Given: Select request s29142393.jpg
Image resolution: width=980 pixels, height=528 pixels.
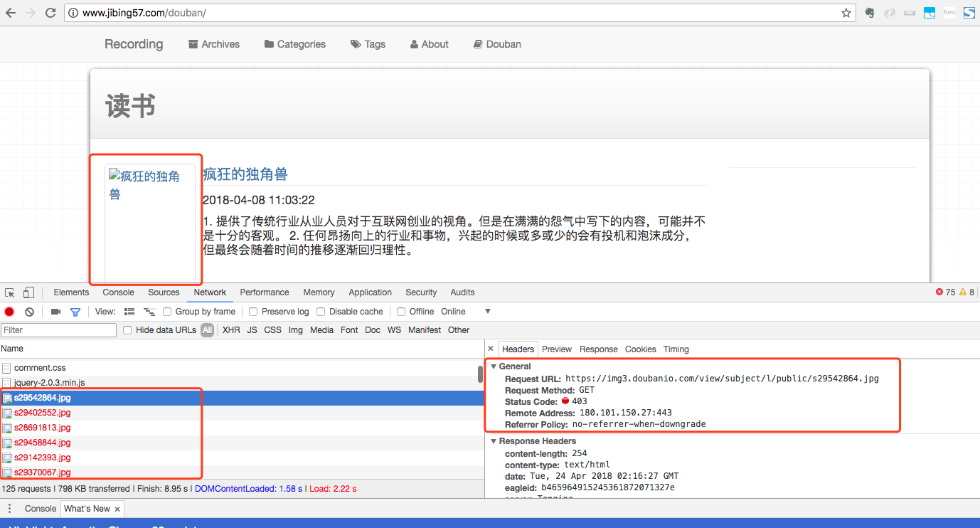Looking at the screenshot, I should [242, 458].
